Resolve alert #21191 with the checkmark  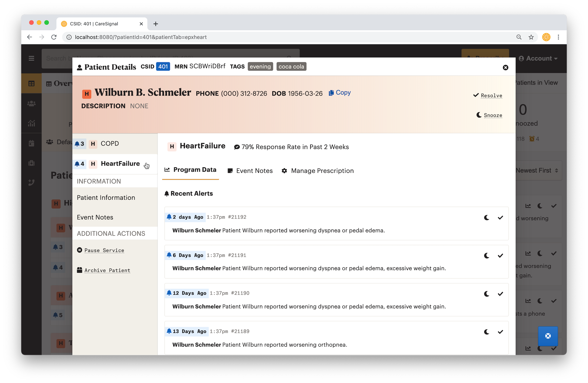tap(500, 256)
